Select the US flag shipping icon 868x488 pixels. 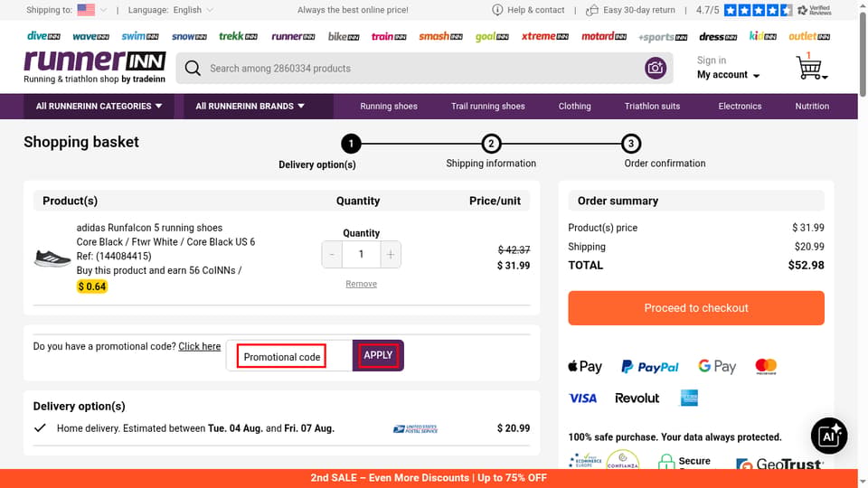86,10
